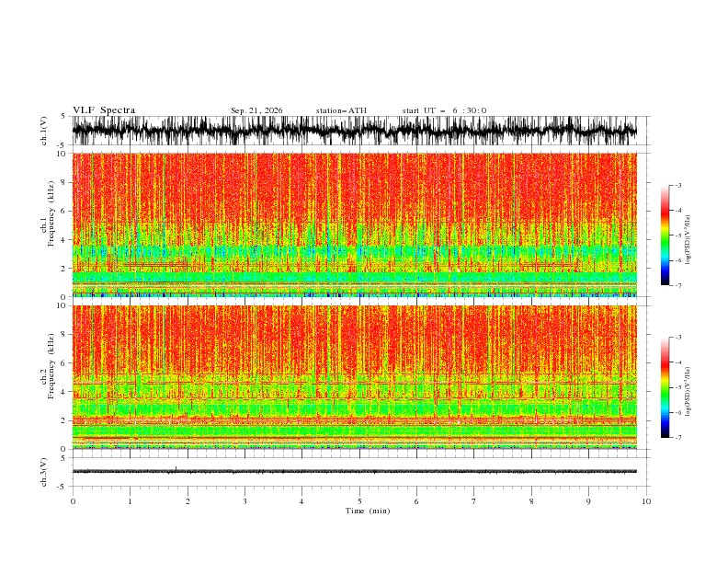Click the Sep. 21, 2026 date label
Viewport: 728px width, 563px height.
pyautogui.click(x=256, y=110)
